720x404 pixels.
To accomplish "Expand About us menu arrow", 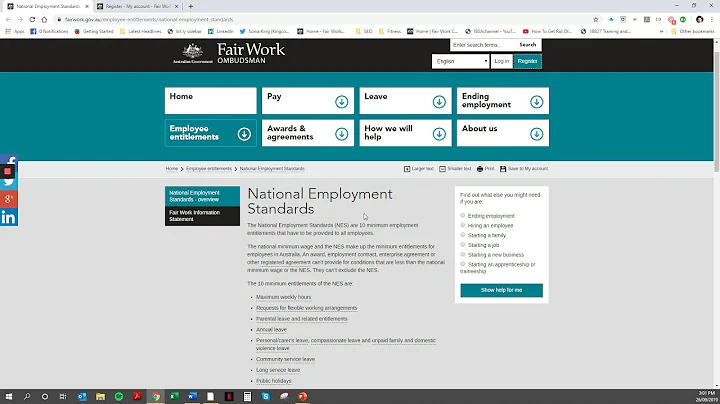I will (x=536, y=134).
